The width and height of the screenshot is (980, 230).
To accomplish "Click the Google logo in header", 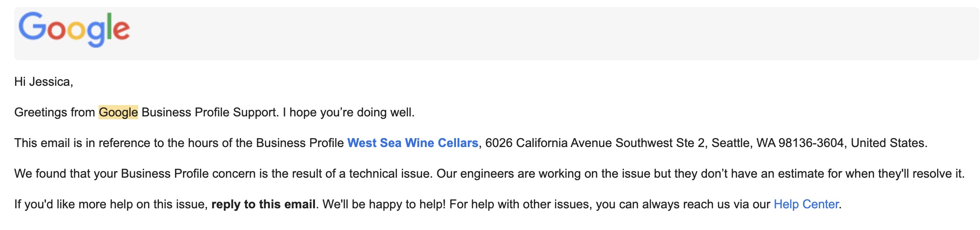I will 74,29.
